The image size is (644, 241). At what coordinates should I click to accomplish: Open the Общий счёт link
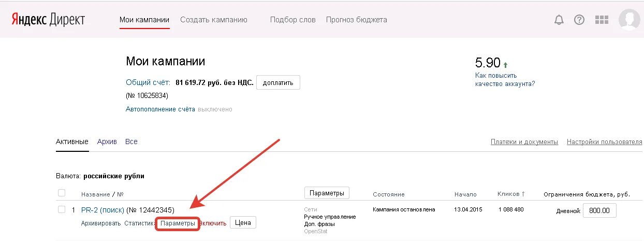coord(148,82)
